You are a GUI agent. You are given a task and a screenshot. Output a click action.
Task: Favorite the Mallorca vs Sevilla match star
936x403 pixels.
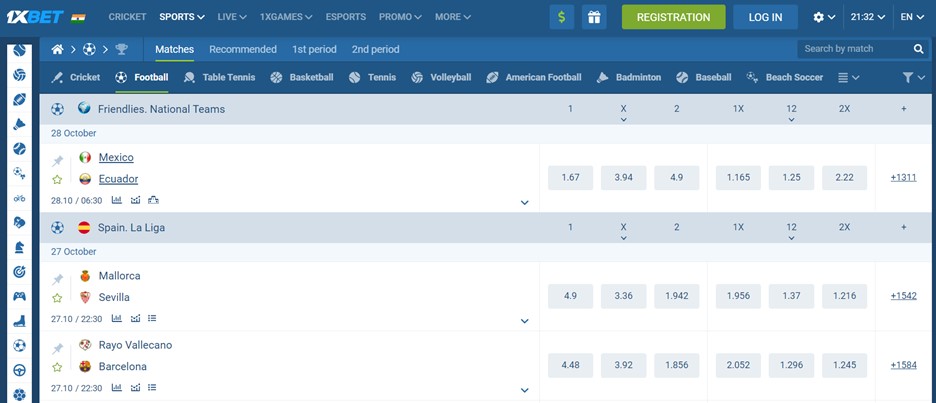[57, 298]
